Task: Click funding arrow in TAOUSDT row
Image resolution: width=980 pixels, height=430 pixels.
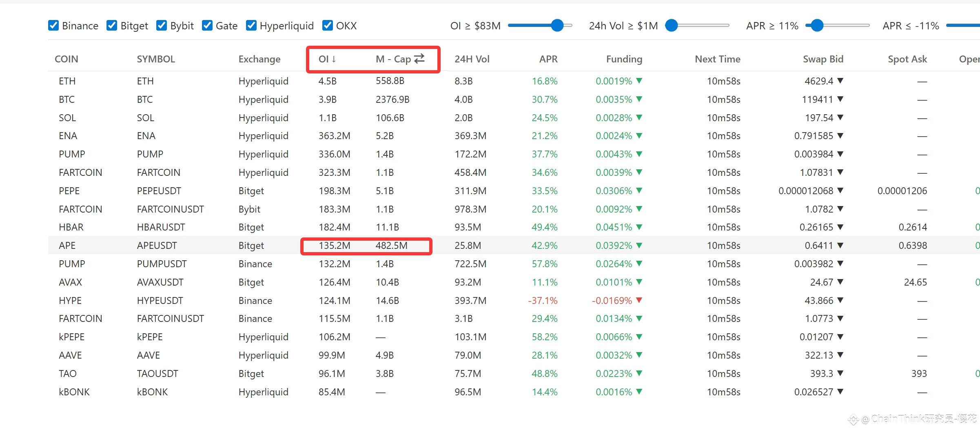Action: pyautogui.click(x=639, y=373)
